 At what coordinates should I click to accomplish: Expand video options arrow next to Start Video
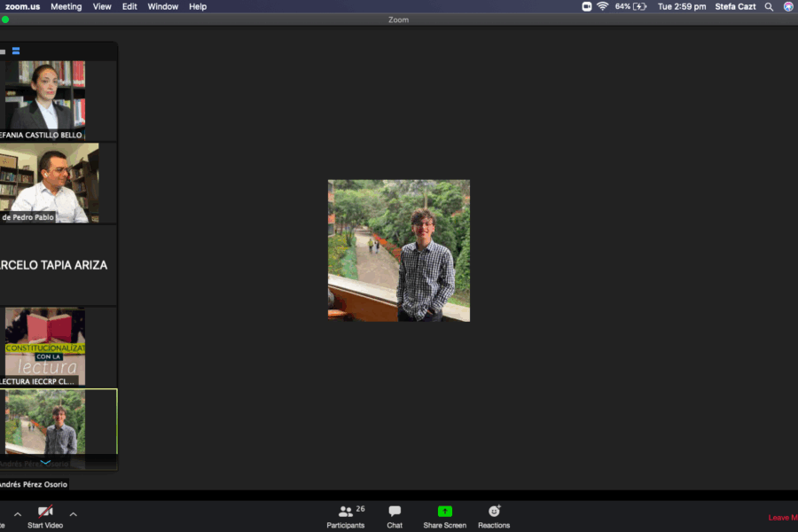click(73, 514)
